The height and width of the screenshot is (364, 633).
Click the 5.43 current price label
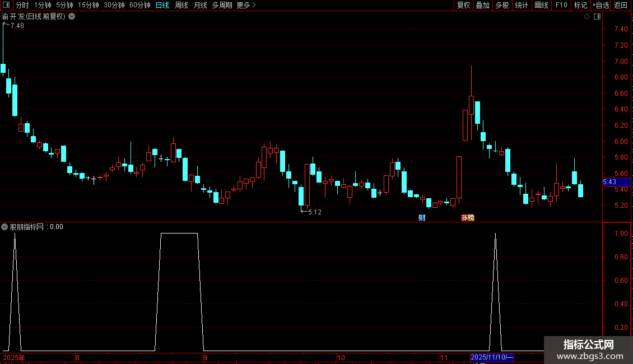(616, 182)
